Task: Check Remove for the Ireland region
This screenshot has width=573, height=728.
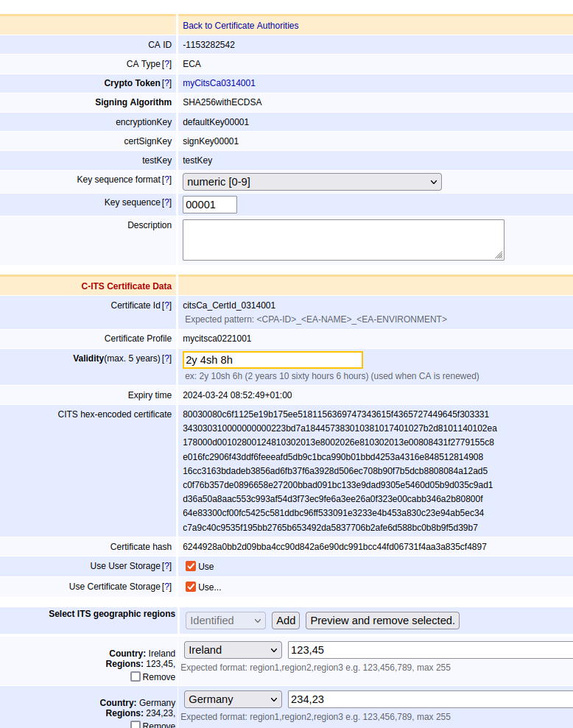Action: pos(136,676)
